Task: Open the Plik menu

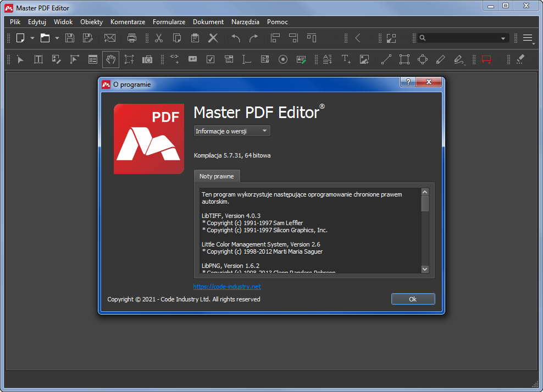Action: click(15, 22)
